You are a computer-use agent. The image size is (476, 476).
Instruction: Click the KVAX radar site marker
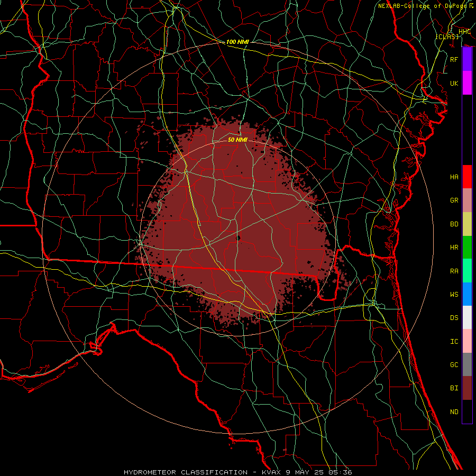tap(239, 239)
